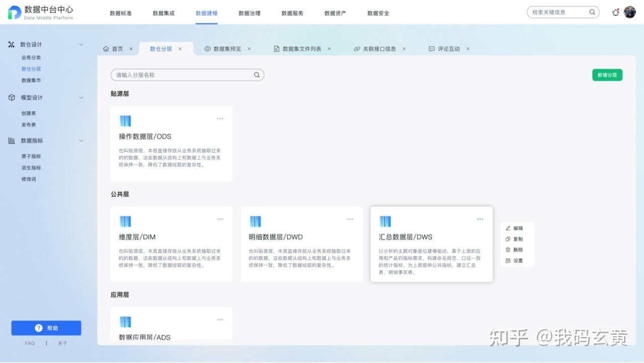The width and height of the screenshot is (644, 363).
Task: Open 数仓分层 in the sidebar
Action: 31,69
